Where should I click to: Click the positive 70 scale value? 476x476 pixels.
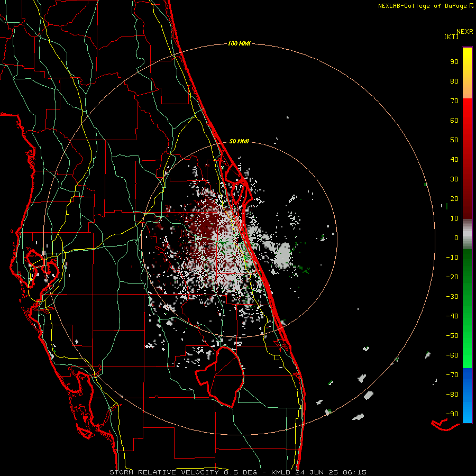(x=454, y=101)
